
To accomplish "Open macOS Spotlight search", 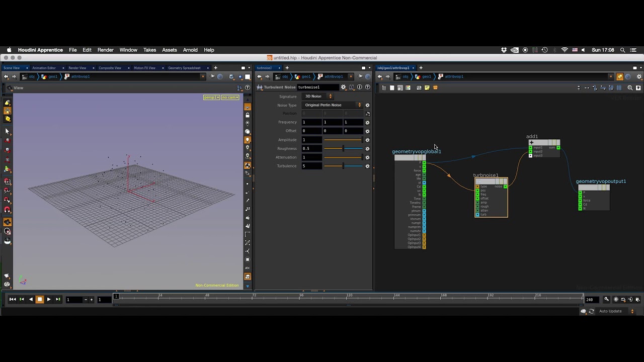I will pos(623,50).
